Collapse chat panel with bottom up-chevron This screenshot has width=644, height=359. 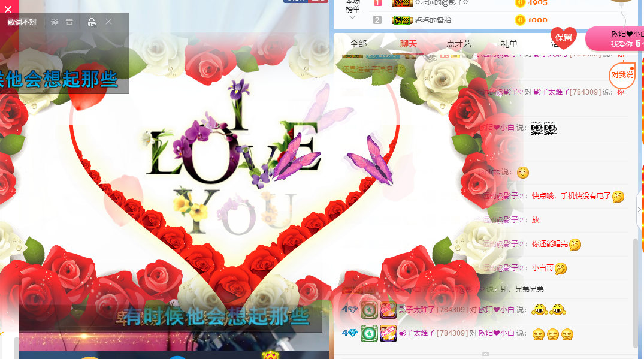click(x=485, y=354)
